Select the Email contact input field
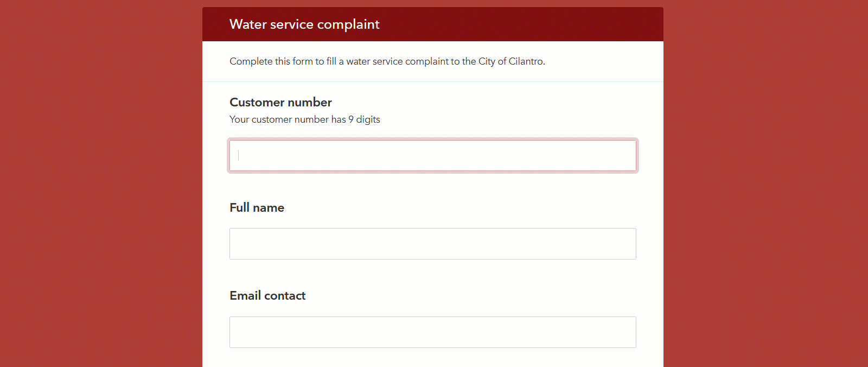 coord(432,332)
